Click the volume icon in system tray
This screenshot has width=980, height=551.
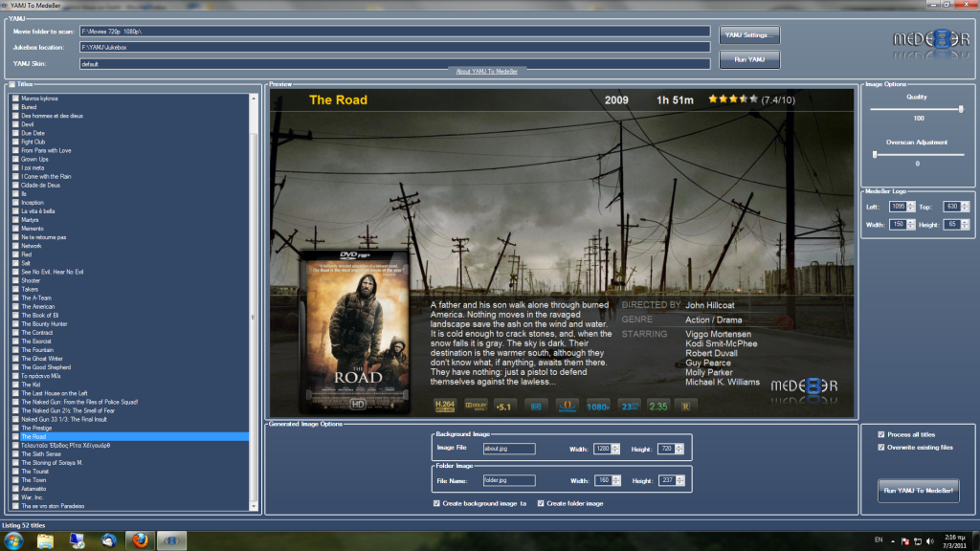tap(930, 541)
